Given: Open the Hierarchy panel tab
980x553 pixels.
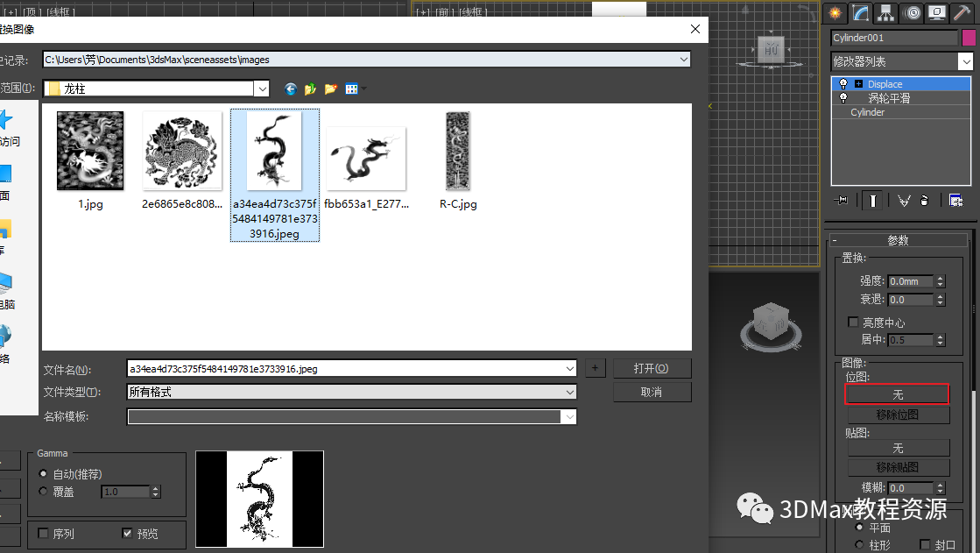Looking at the screenshot, I should click(885, 12).
